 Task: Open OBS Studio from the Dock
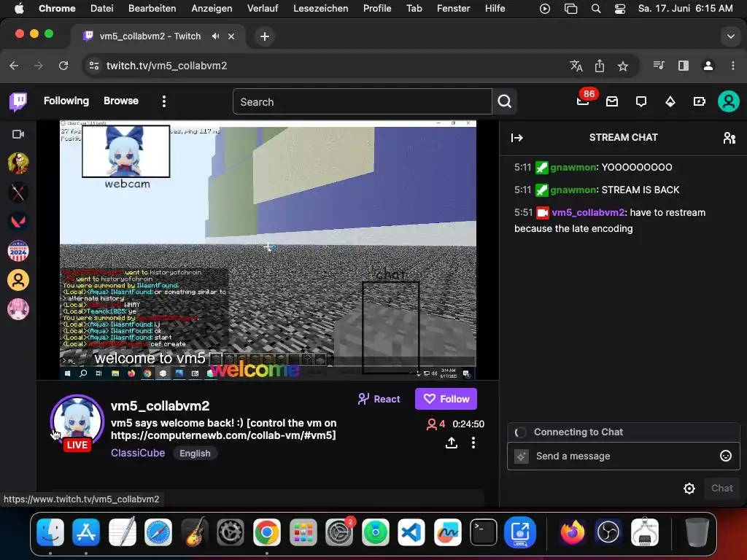608,532
